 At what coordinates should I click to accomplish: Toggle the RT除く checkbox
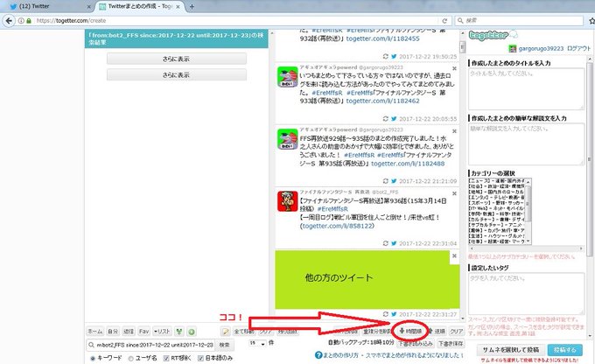(166, 358)
